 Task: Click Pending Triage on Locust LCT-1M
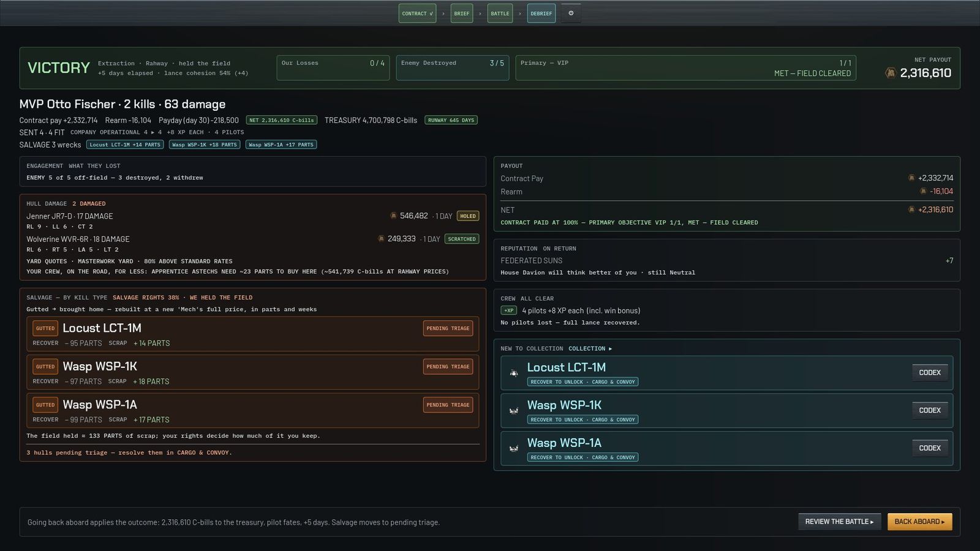pyautogui.click(x=448, y=328)
